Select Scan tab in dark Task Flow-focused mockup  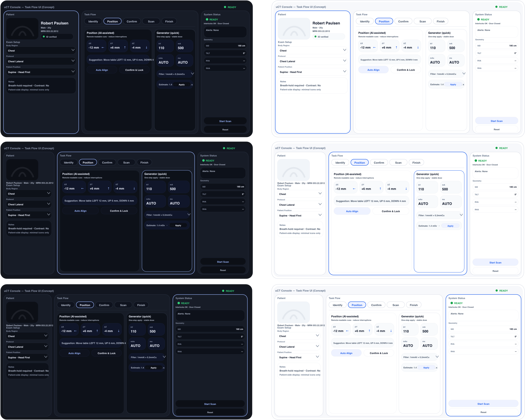(x=126, y=163)
